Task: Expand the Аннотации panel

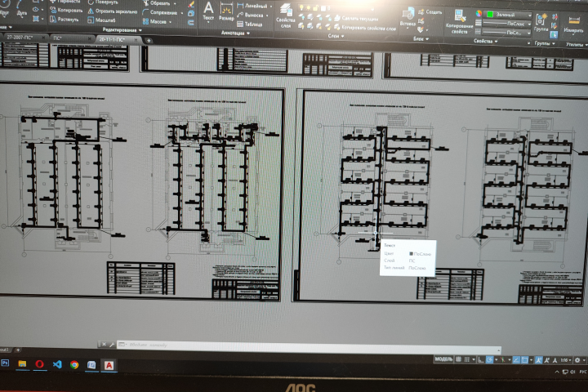Action: click(x=235, y=33)
